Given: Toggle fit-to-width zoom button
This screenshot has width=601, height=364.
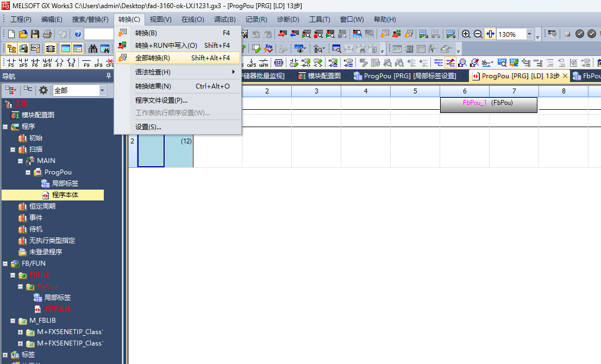Looking at the screenshot, I should [x=490, y=34].
